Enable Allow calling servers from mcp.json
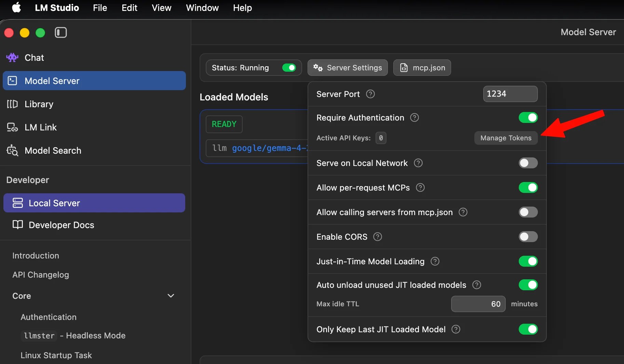 tap(528, 212)
